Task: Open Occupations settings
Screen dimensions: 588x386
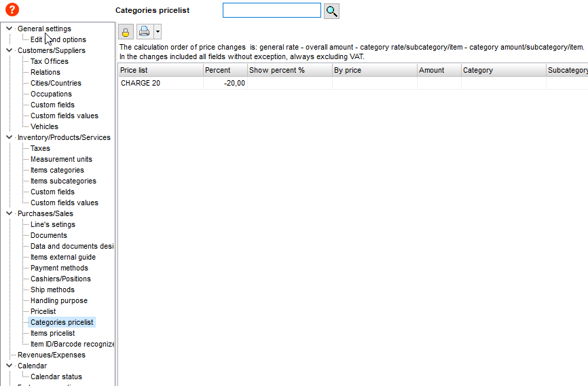Action: point(51,94)
